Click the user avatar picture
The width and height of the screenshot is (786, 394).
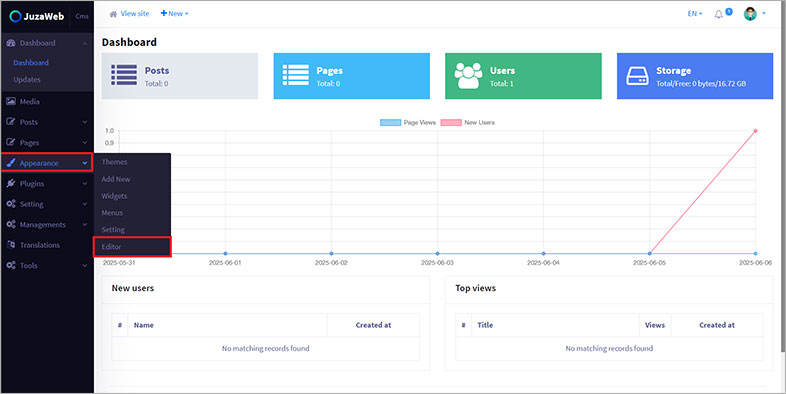point(750,14)
